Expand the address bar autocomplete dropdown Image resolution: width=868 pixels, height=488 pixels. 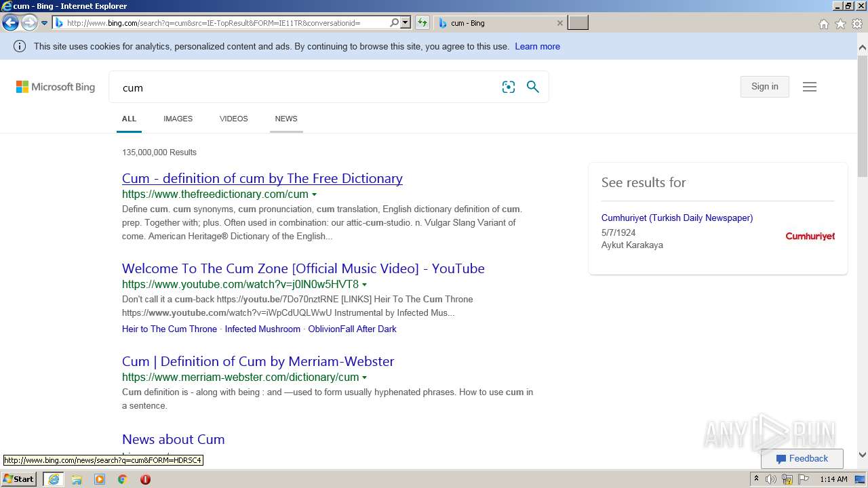(x=406, y=23)
